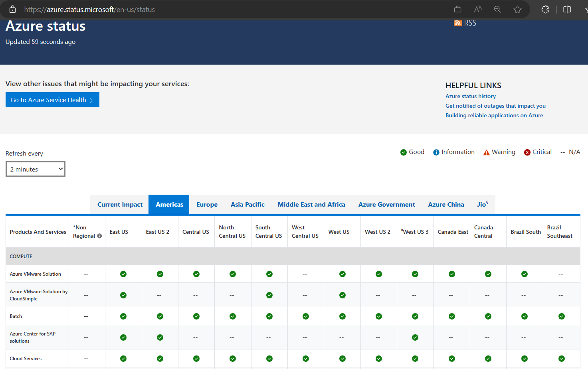This screenshot has height=369, width=588.
Task: Click the browser address bar URL
Action: tap(89, 10)
